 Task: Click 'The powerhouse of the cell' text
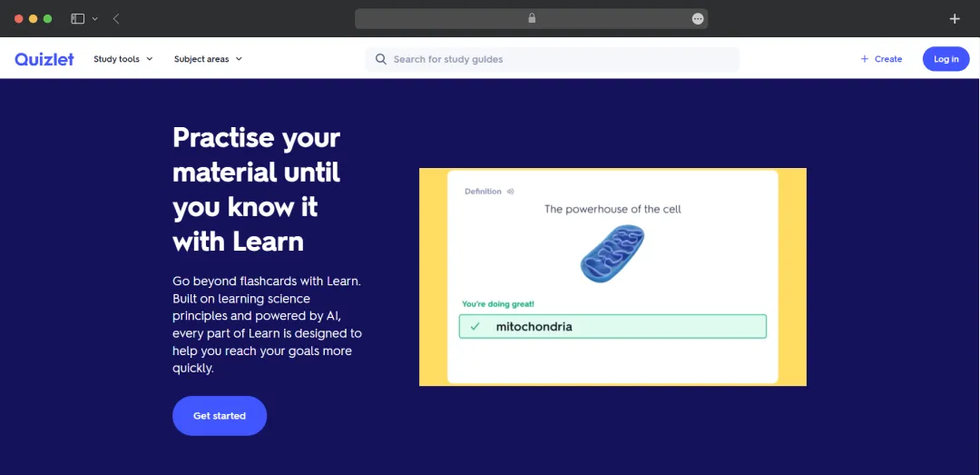click(x=612, y=209)
